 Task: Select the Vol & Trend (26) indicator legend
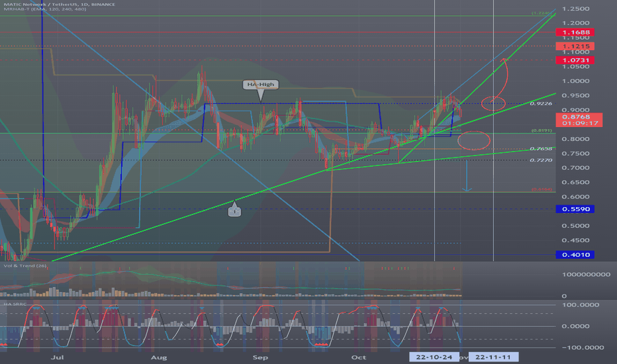click(x=25, y=266)
